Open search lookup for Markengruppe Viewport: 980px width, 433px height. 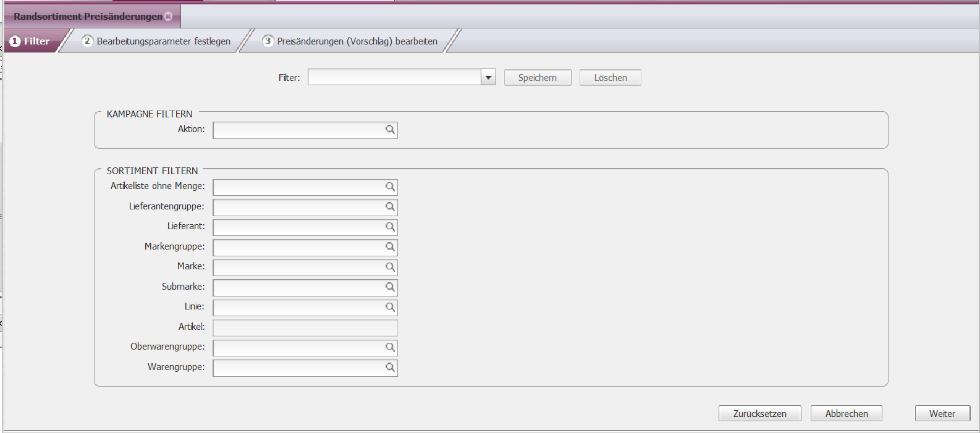tap(390, 247)
